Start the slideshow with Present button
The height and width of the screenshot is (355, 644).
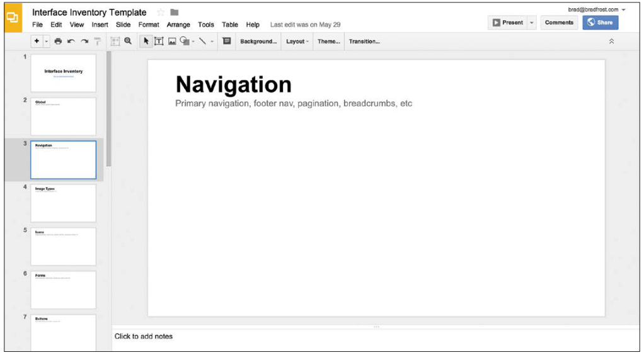click(x=508, y=23)
